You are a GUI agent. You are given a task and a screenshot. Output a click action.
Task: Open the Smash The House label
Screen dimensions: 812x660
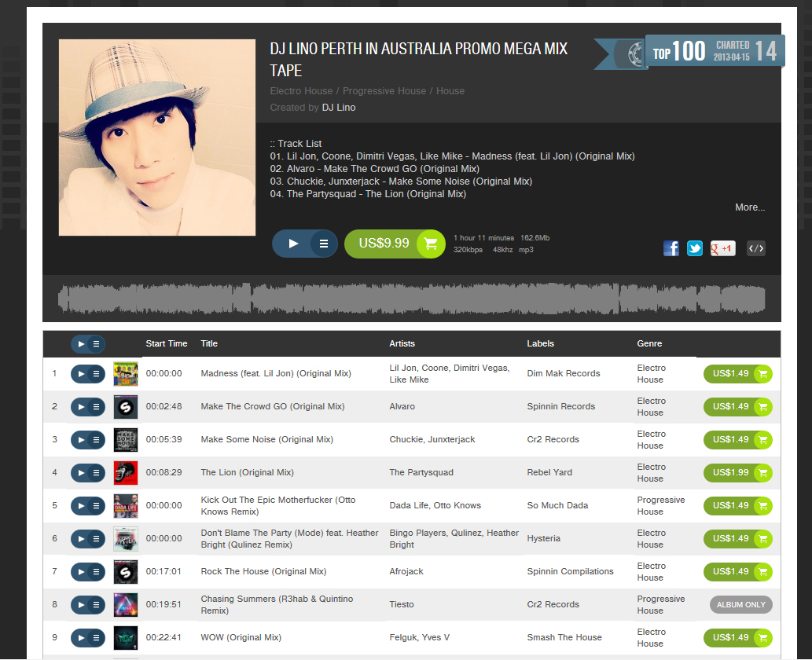(x=564, y=638)
